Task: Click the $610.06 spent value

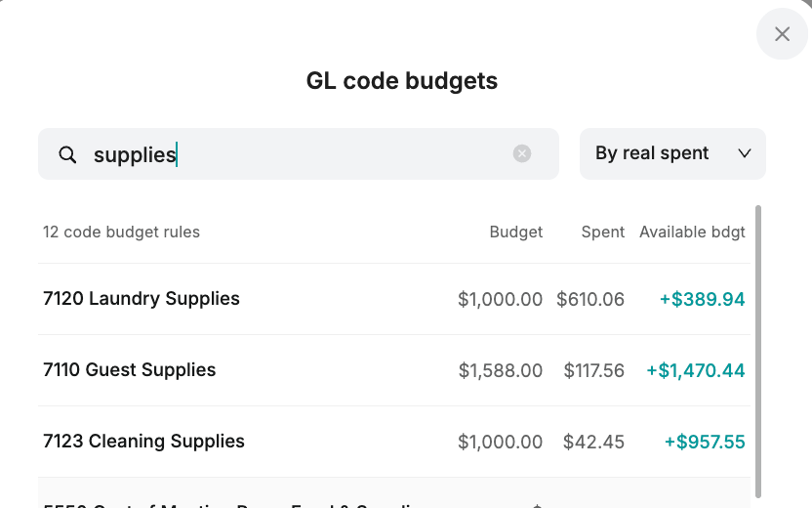Action: [x=590, y=299]
